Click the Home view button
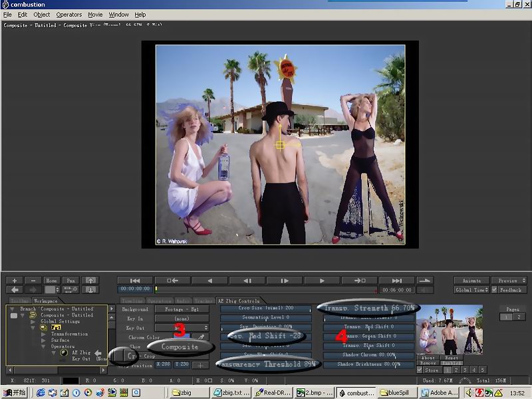Image resolution: width=532 pixels, height=399 pixels. tap(52, 280)
